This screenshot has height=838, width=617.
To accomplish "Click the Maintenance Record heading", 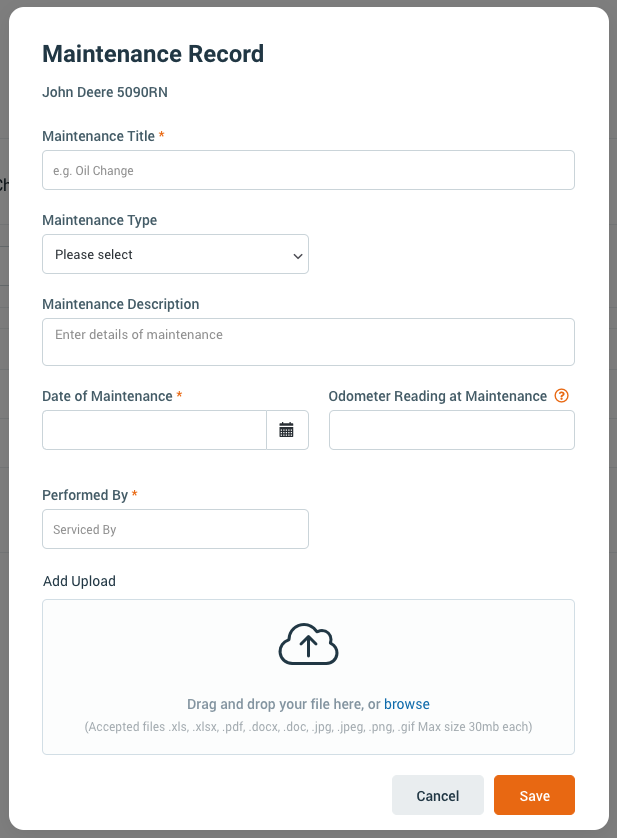I will click(153, 54).
